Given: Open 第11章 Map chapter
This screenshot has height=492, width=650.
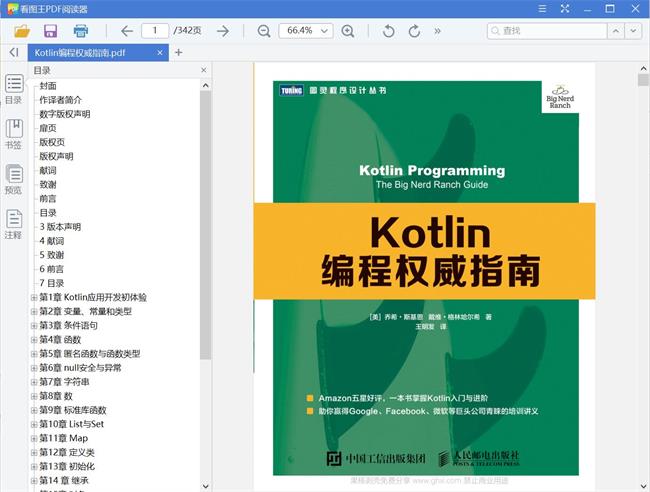Looking at the screenshot, I should coord(63,438).
